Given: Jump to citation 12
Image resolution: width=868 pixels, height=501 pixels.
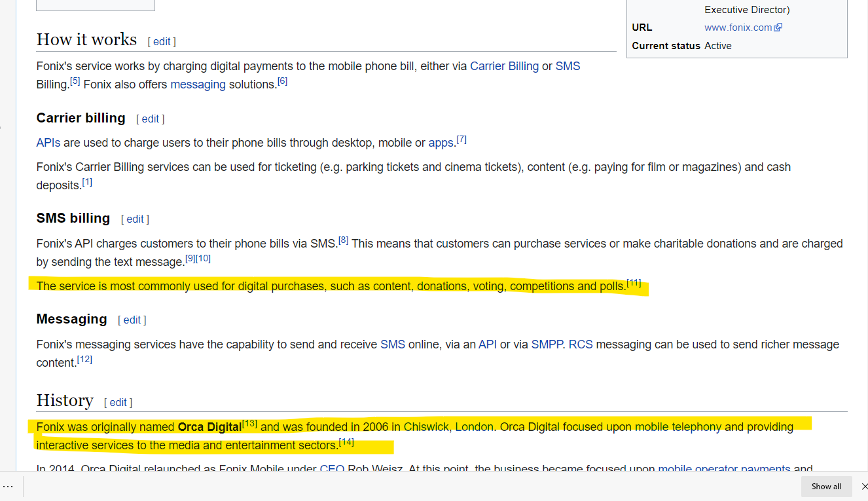Looking at the screenshot, I should tap(84, 360).
